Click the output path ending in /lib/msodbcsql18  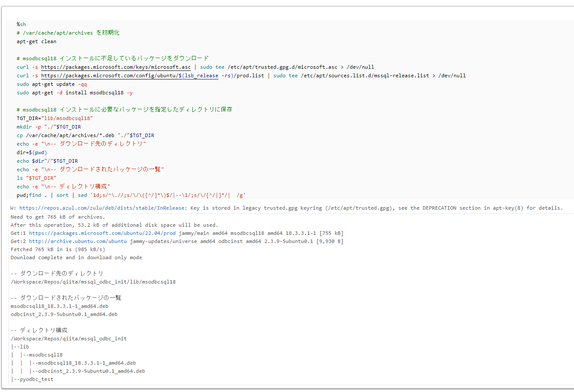(93, 282)
